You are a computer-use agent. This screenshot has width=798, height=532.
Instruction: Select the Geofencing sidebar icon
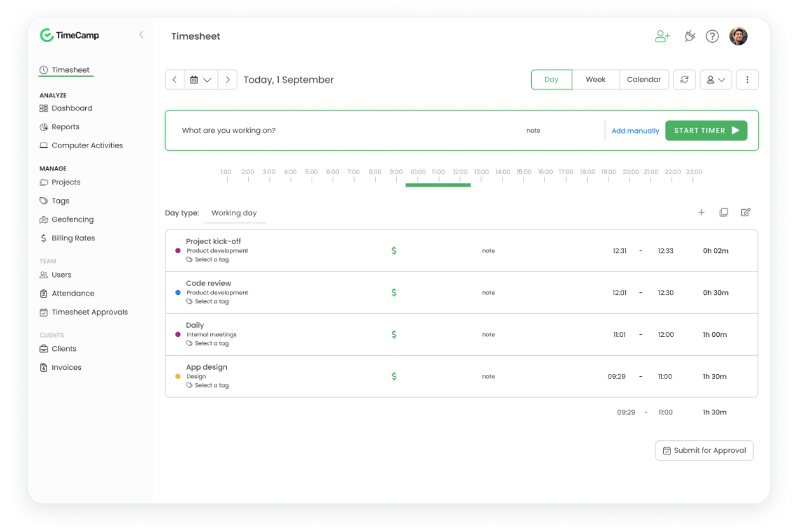pyautogui.click(x=44, y=219)
